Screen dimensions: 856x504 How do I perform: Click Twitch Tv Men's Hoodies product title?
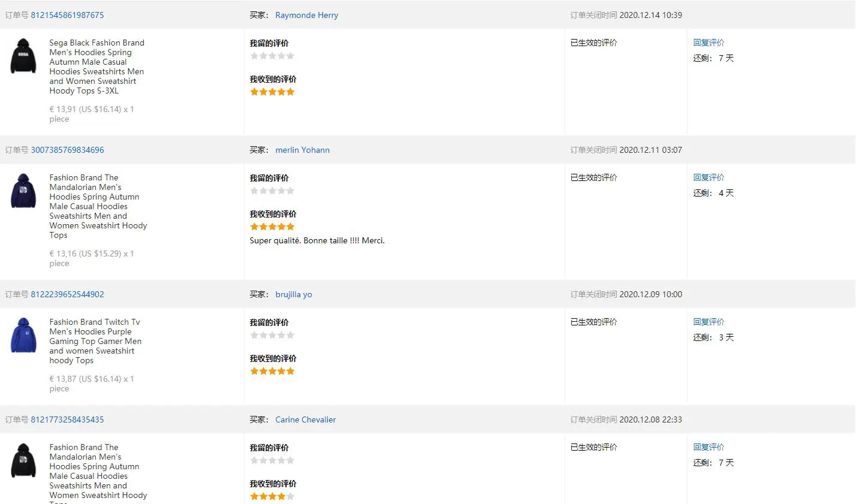95,341
